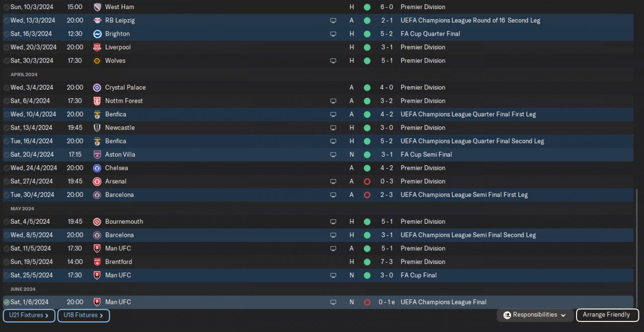Click the 0 - 1 e score against Man UFC
The image size is (644, 332).
386,302
